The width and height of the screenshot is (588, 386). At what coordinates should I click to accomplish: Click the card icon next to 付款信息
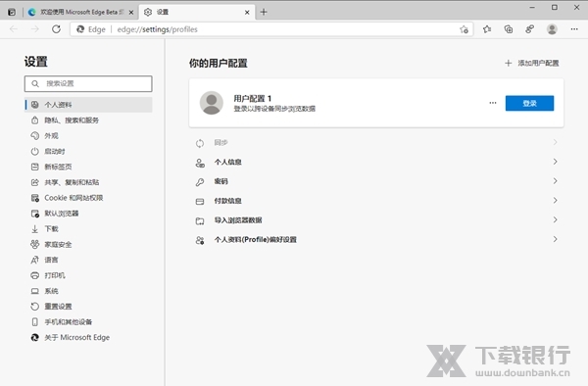pyautogui.click(x=200, y=202)
